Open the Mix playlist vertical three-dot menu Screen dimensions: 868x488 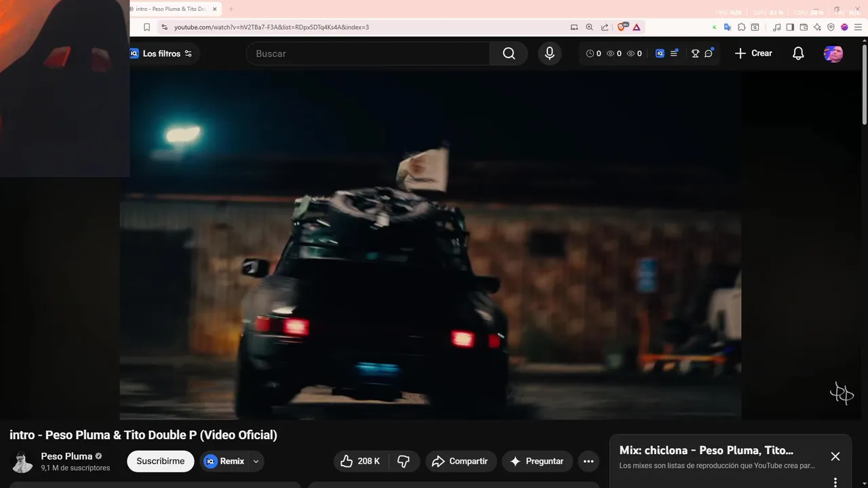point(835,483)
